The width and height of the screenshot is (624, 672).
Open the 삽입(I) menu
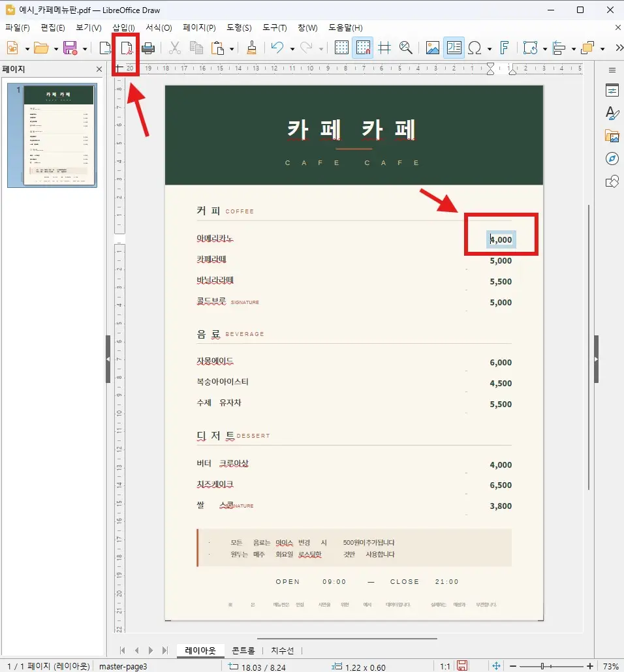click(123, 28)
